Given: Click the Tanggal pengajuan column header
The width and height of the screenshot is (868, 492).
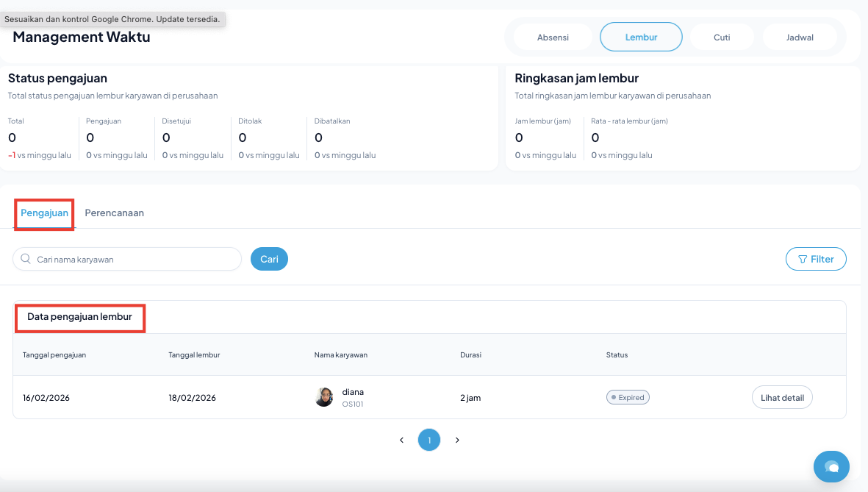Looking at the screenshot, I should point(54,354).
